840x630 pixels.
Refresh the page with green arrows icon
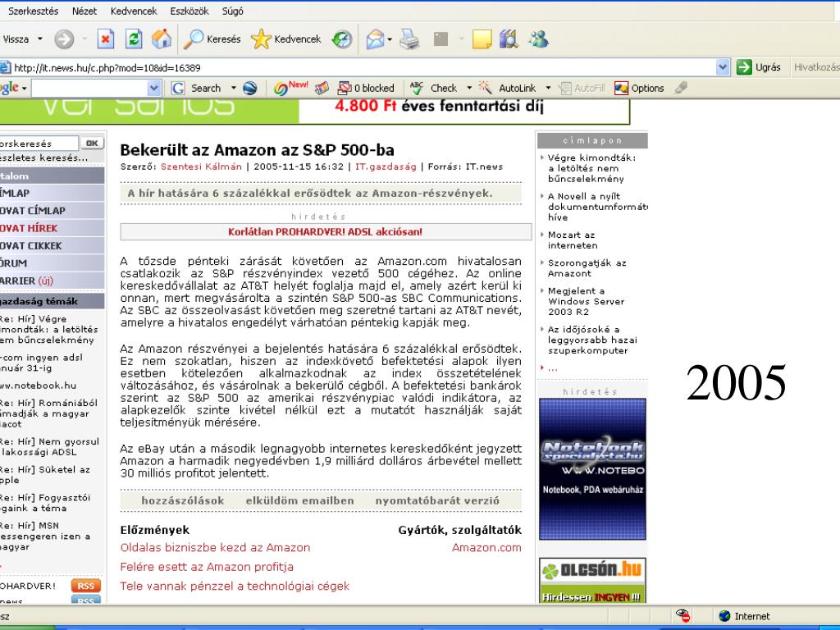tap(134, 39)
